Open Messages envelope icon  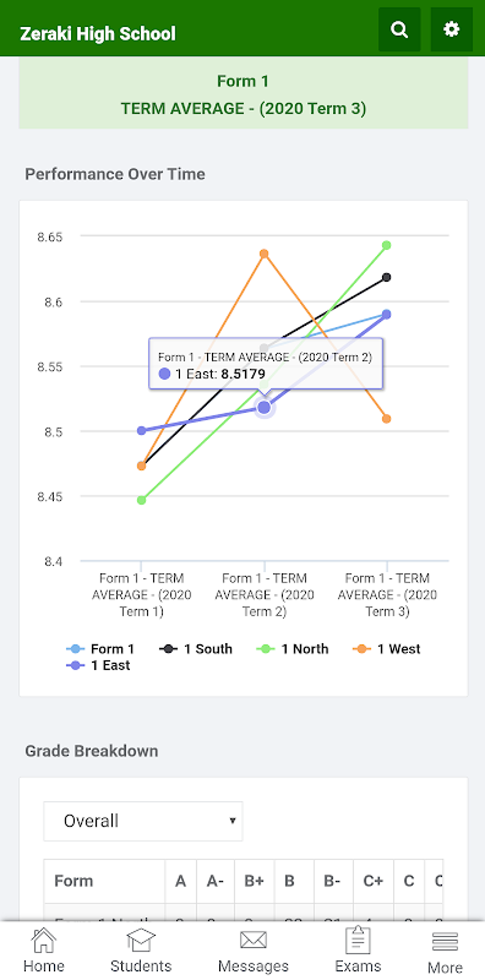(x=253, y=941)
